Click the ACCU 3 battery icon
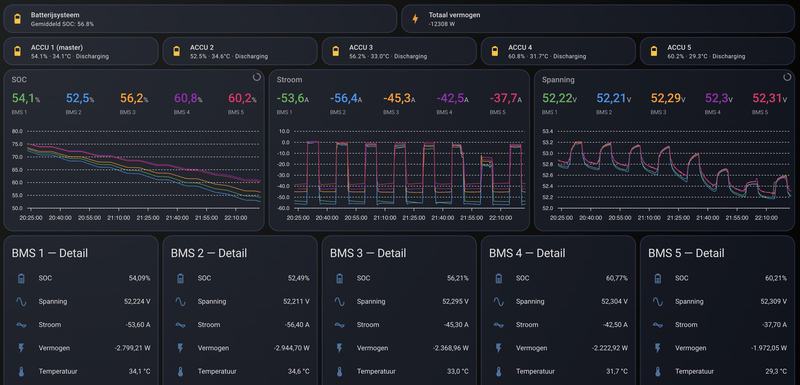This screenshot has width=800, height=385. point(336,52)
